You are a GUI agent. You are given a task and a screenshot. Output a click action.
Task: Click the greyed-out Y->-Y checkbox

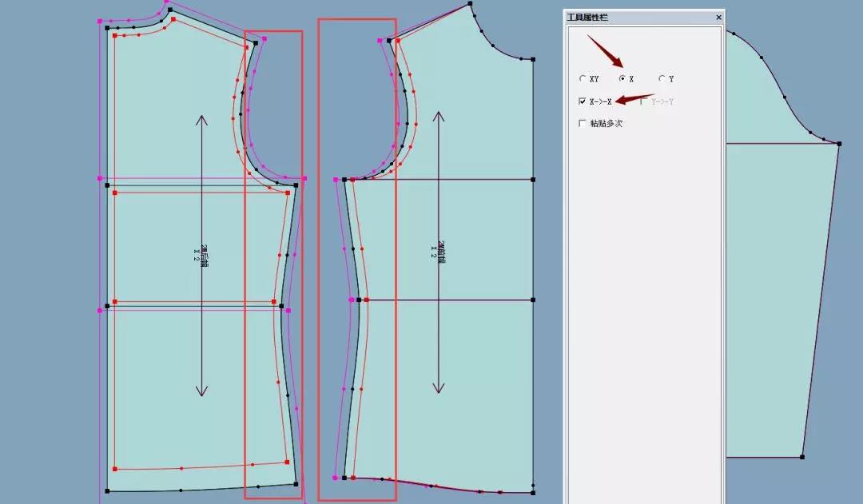pyautogui.click(x=643, y=101)
